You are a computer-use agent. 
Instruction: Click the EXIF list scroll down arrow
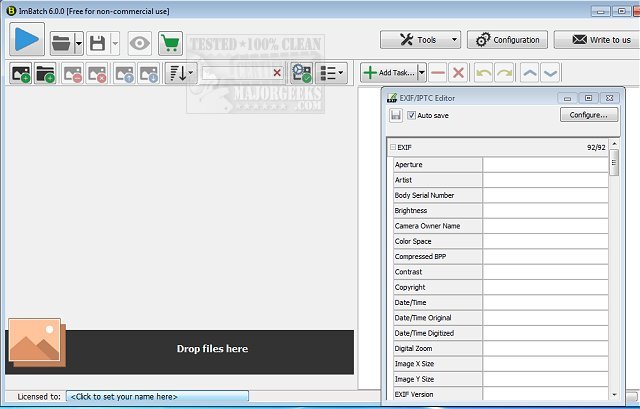(x=614, y=395)
